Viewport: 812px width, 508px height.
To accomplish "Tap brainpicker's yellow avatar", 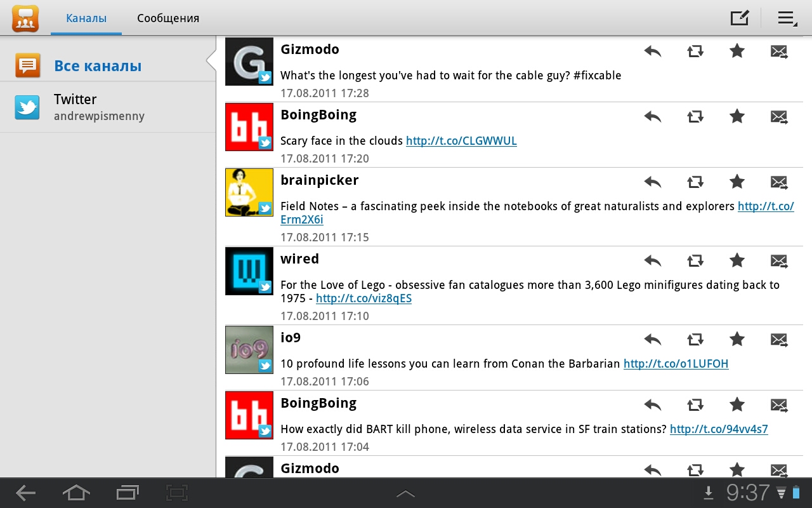I will pyautogui.click(x=249, y=192).
